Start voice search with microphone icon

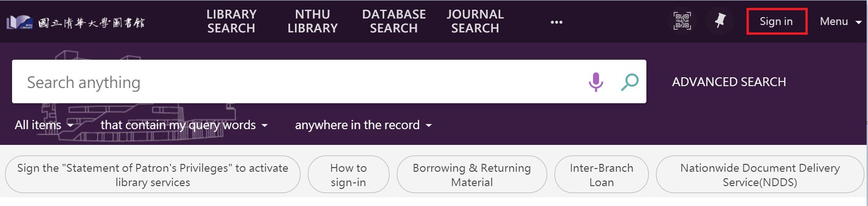coord(596,82)
